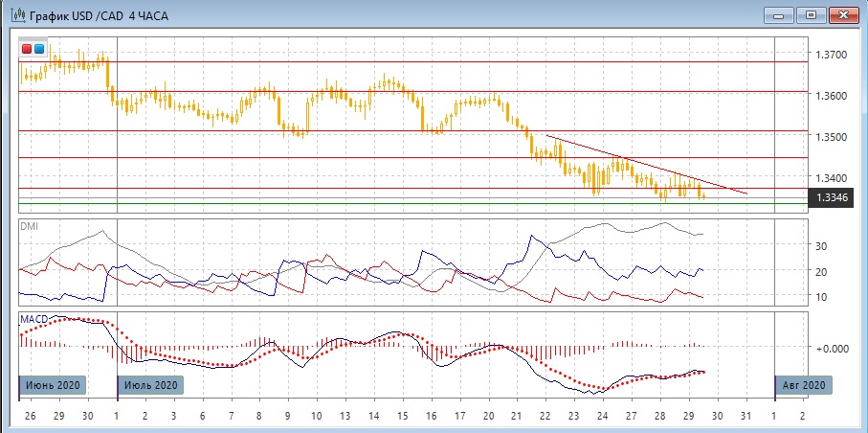Click the chart icon in title bar

(16, 15)
